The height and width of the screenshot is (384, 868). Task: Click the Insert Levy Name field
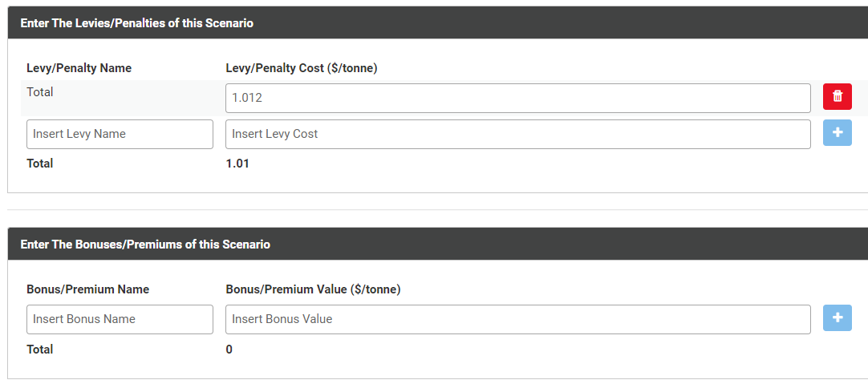point(120,134)
